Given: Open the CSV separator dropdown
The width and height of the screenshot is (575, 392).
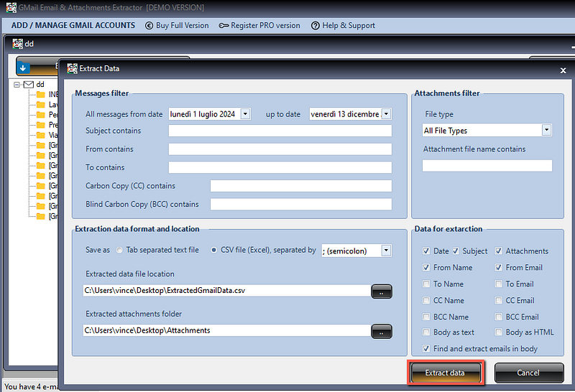Looking at the screenshot, I should click(386, 251).
